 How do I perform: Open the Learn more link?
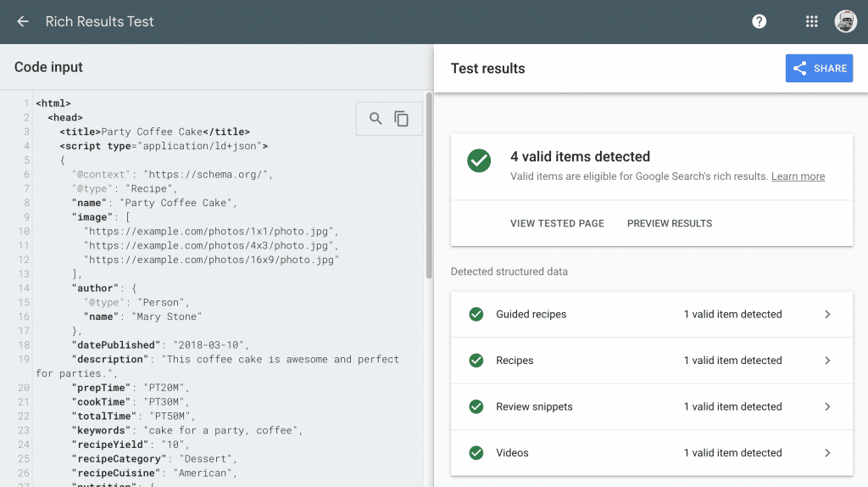click(798, 176)
